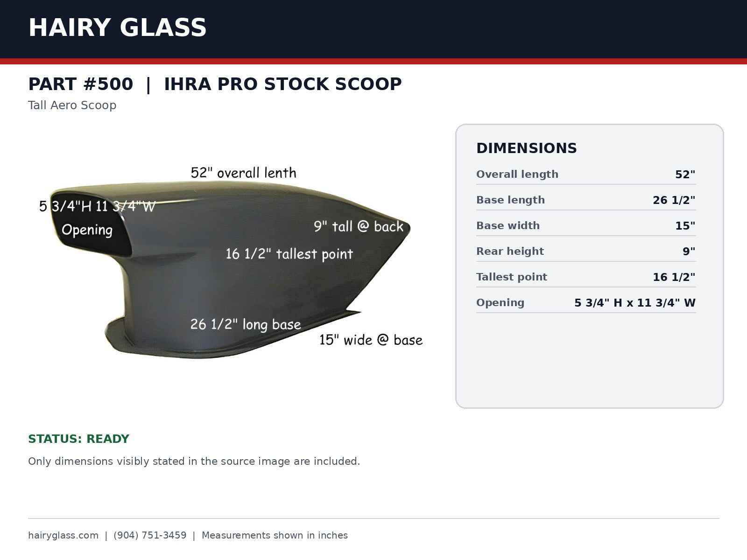Click the Opening label on scoop image
Image resolution: width=747 pixels, height=560 pixels.
87,230
